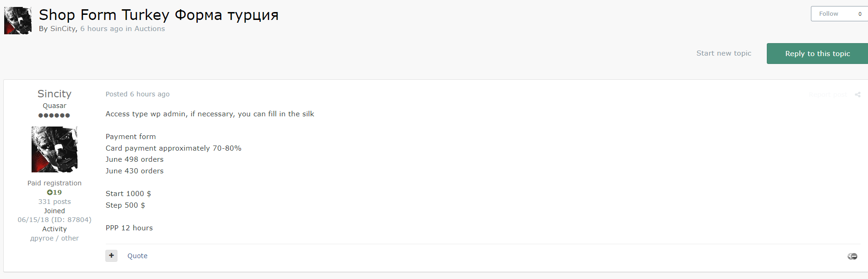Click the follower count next to Follow

coord(860,14)
